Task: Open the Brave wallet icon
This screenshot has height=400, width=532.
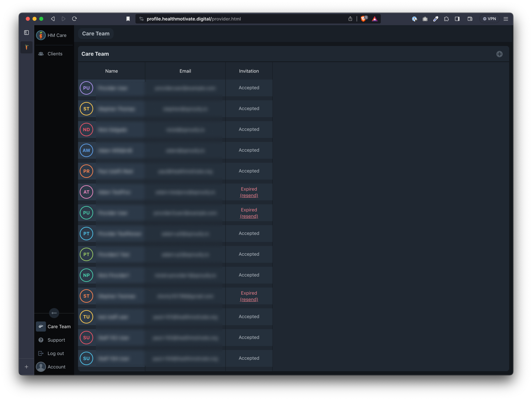Action: tap(470, 19)
